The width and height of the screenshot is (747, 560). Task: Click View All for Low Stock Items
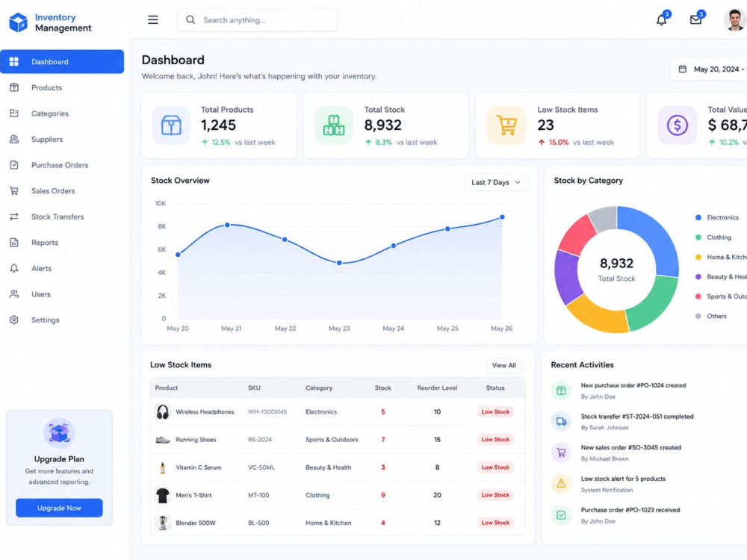503,365
